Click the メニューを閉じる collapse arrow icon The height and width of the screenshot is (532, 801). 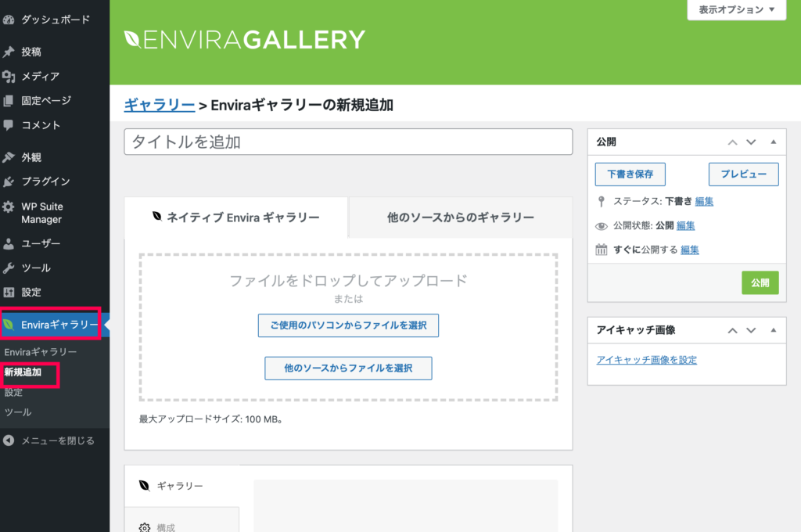[8, 440]
